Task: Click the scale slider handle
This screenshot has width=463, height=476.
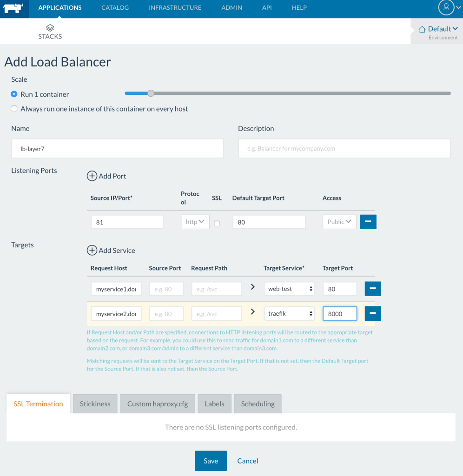Action: pos(151,93)
